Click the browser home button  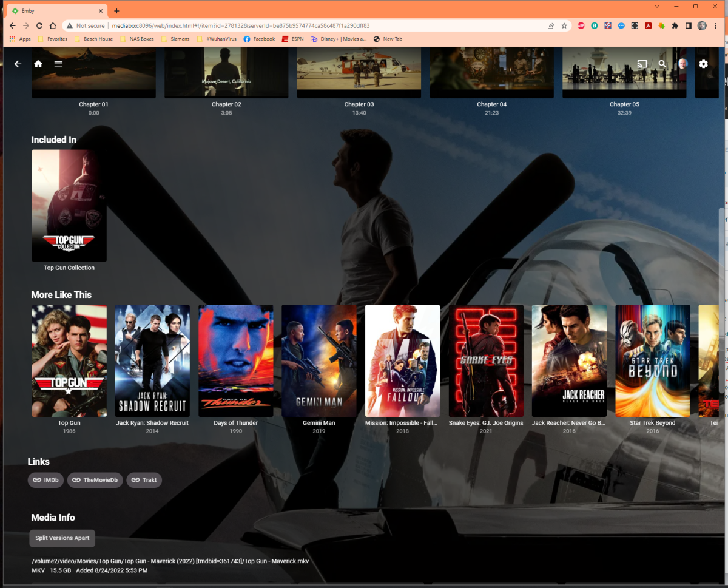click(x=53, y=26)
